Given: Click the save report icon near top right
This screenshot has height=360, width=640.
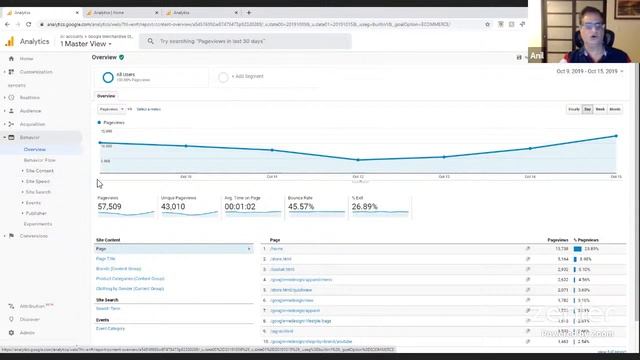Looking at the screenshot, I should click(519, 58).
